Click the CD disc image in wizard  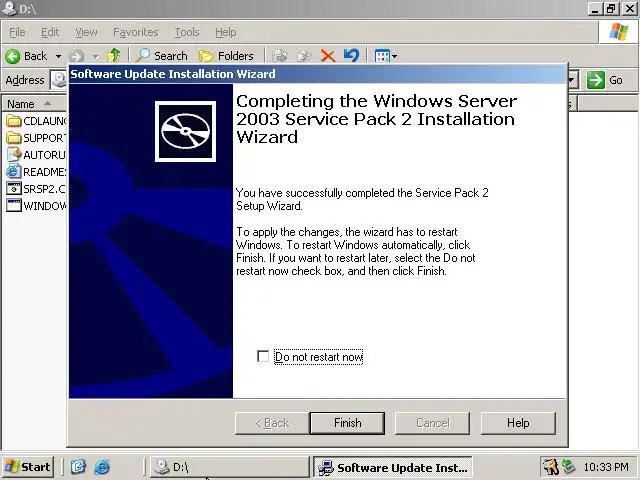coord(185,131)
